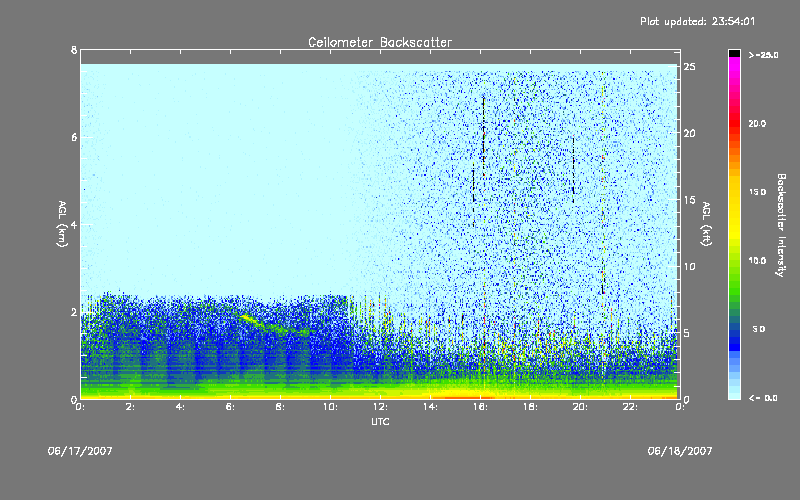The width and height of the screenshot is (800, 500).
Task: Click the UTC x-axis label
Action: coord(380,421)
